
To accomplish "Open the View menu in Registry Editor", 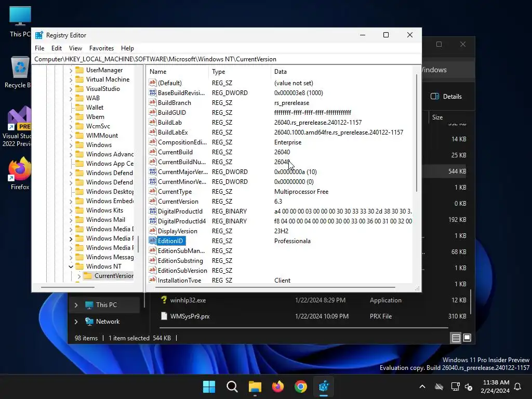I will pyautogui.click(x=75, y=48).
